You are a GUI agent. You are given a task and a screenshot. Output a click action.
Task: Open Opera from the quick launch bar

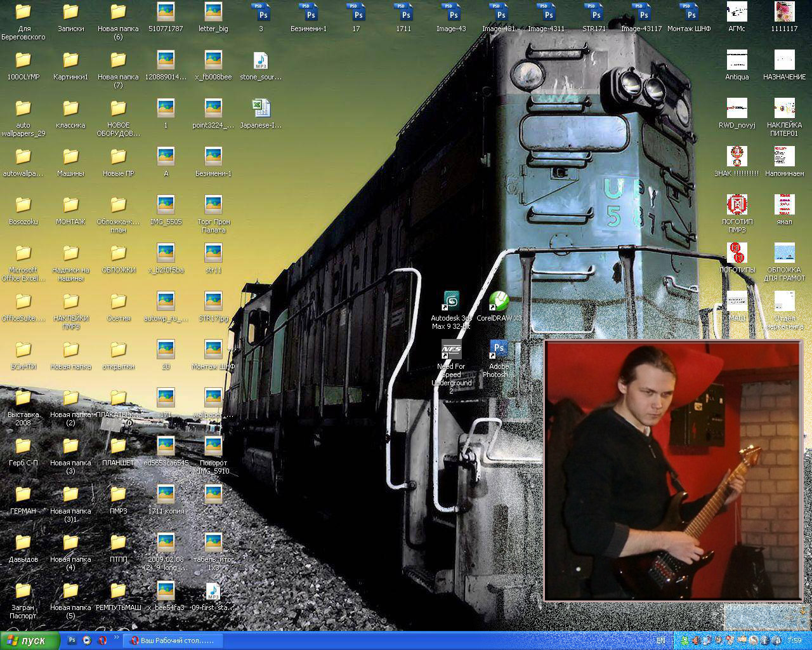click(101, 640)
